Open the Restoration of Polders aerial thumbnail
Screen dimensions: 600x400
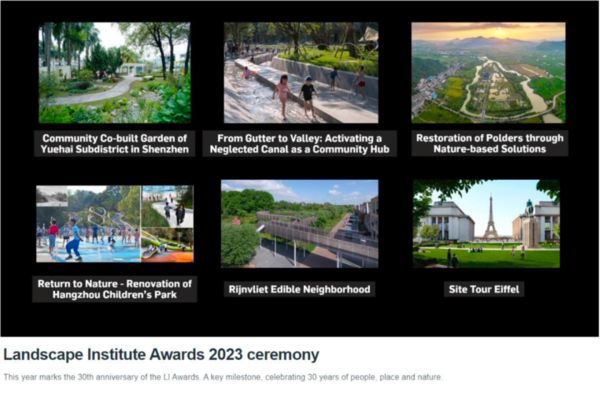[488, 72]
